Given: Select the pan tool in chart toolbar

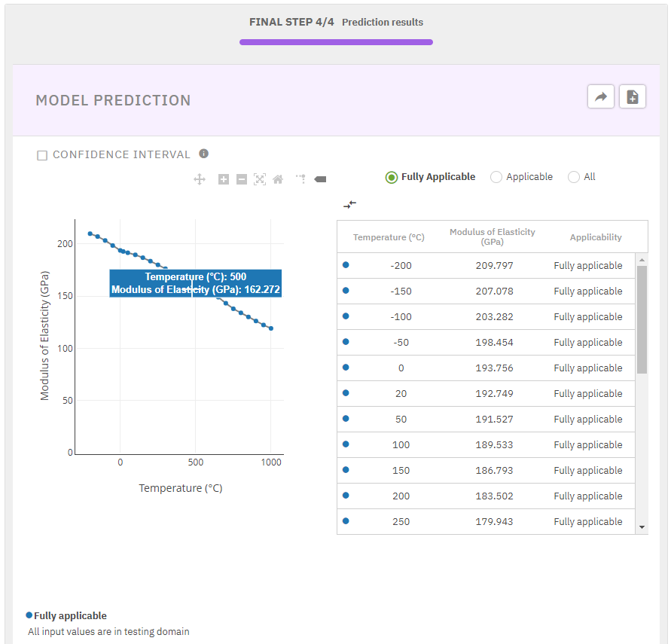Looking at the screenshot, I should coord(200,179).
